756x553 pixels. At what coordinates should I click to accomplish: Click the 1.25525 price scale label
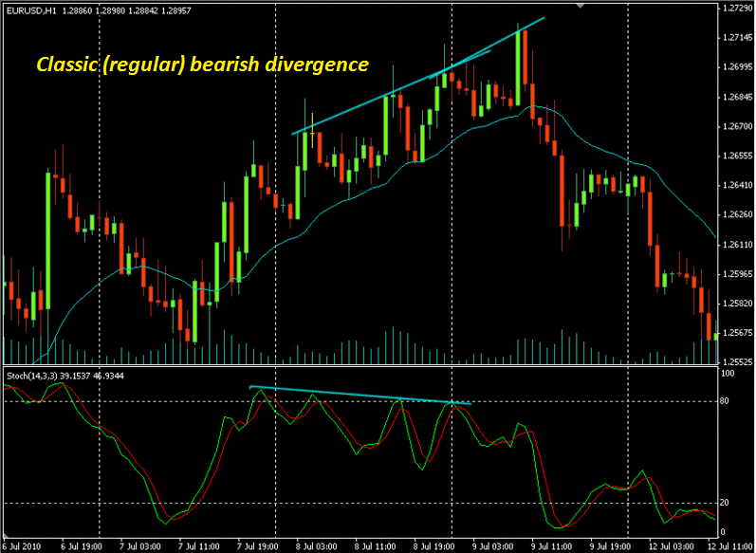click(737, 361)
